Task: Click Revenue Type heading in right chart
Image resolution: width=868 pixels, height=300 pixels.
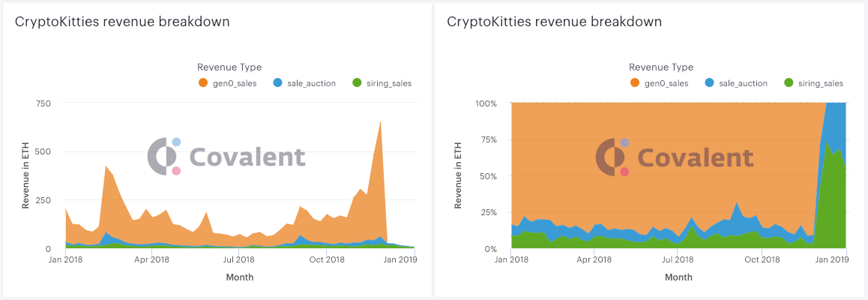Action: (661, 67)
